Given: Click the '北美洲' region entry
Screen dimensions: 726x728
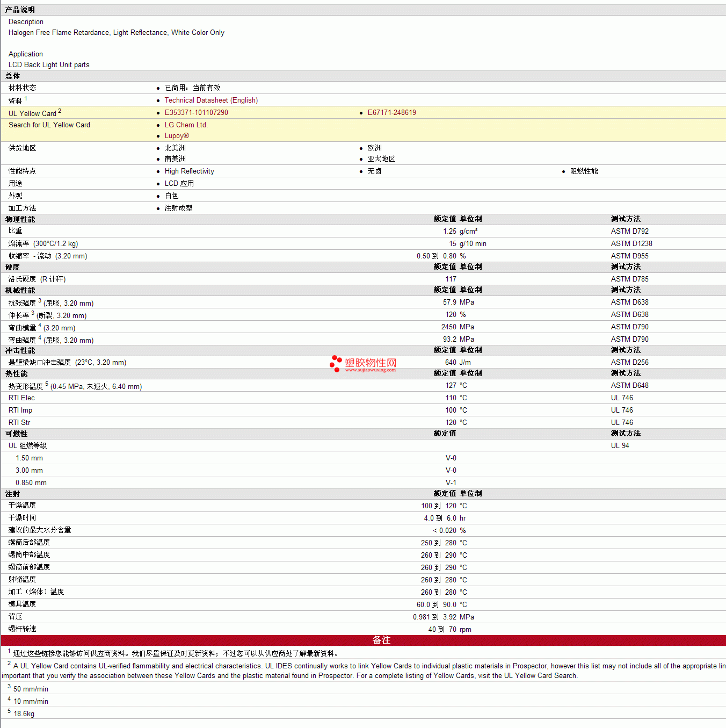Looking at the screenshot, I should coord(175,148).
